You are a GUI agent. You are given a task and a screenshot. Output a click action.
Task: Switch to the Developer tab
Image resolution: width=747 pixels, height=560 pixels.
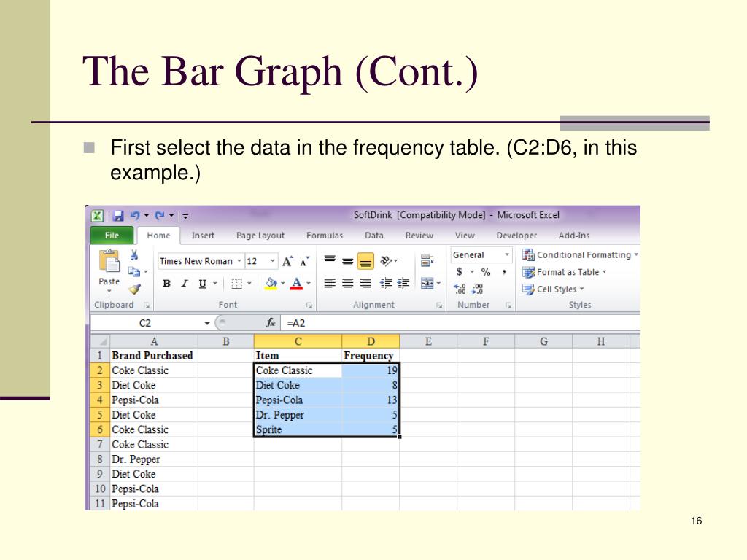coord(516,236)
